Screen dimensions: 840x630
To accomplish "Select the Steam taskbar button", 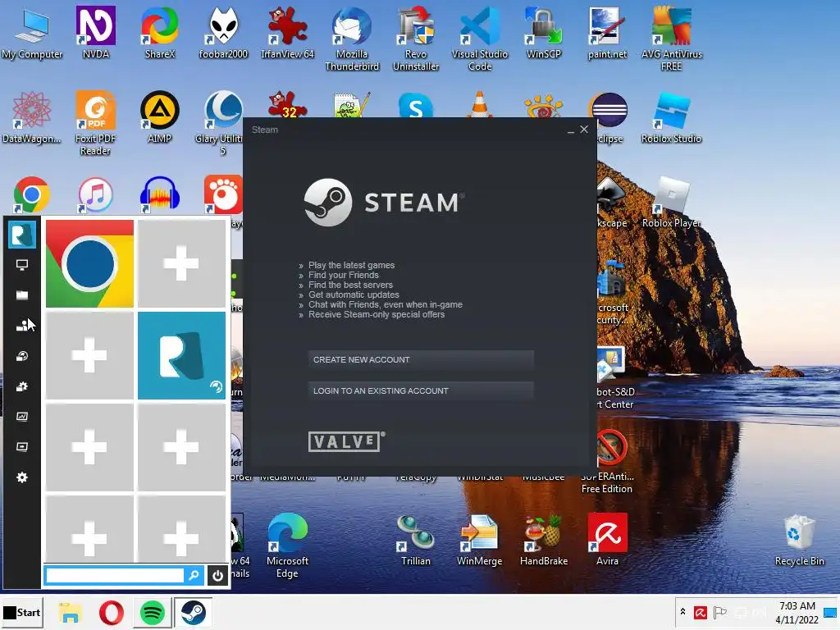I will pyautogui.click(x=193, y=612).
